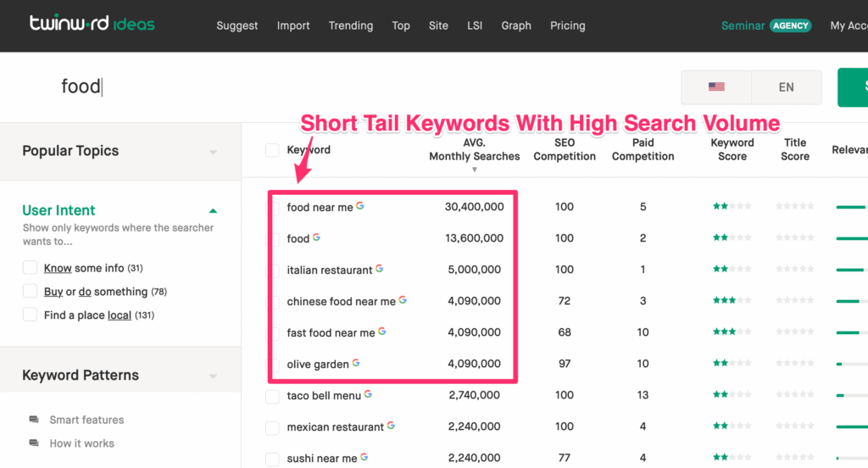Open the Twinword Ideas logo homepage
Screen dimensions: 868x468
92,23
